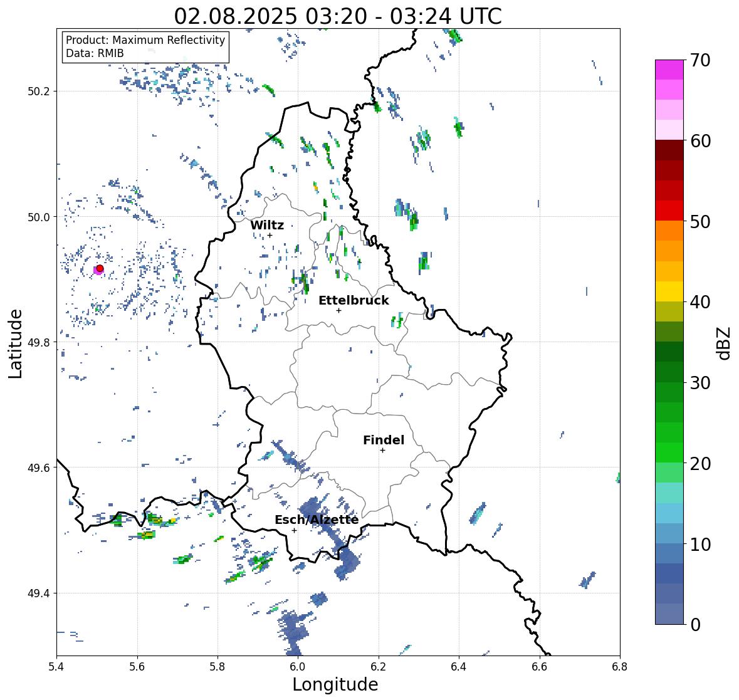Pick the orange colorbar band just below 50

[x=669, y=231]
